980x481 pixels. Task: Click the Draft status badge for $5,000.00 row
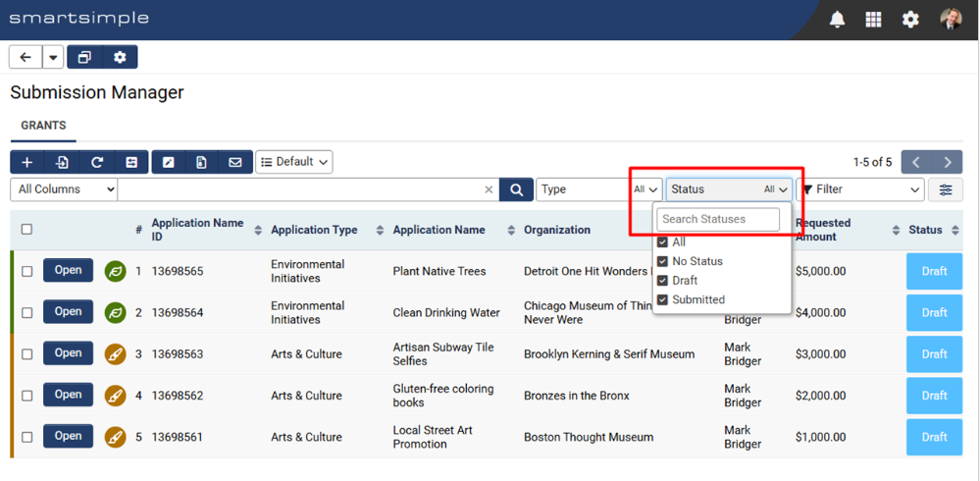coord(934,272)
